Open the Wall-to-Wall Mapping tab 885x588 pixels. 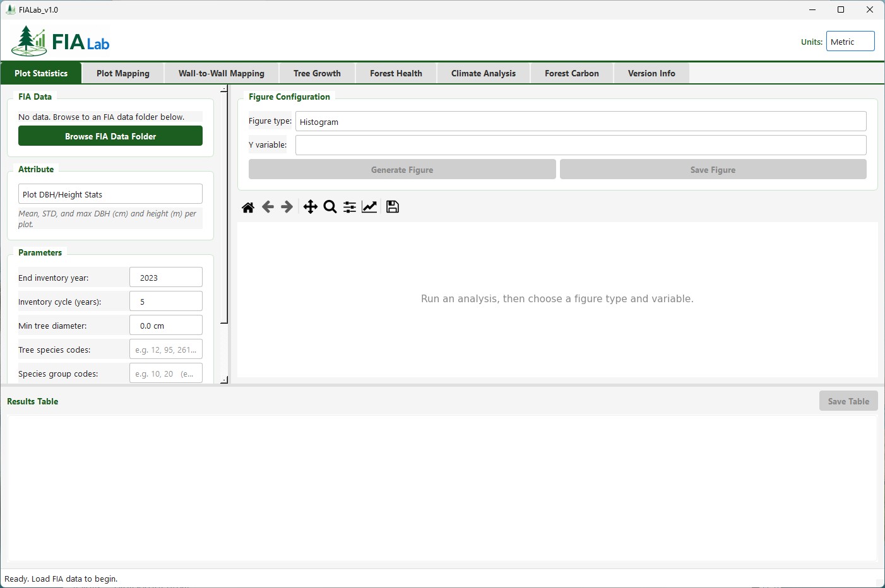pyautogui.click(x=222, y=73)
